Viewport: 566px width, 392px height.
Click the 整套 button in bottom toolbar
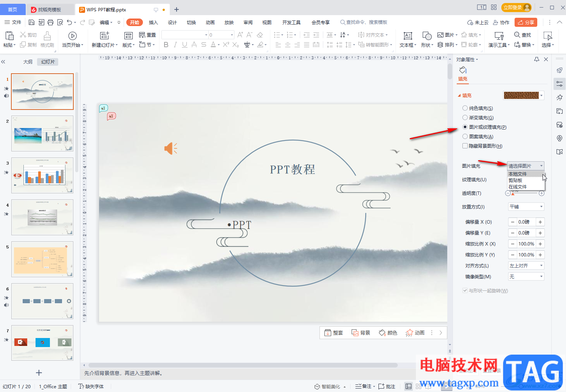tap(334, 333)
